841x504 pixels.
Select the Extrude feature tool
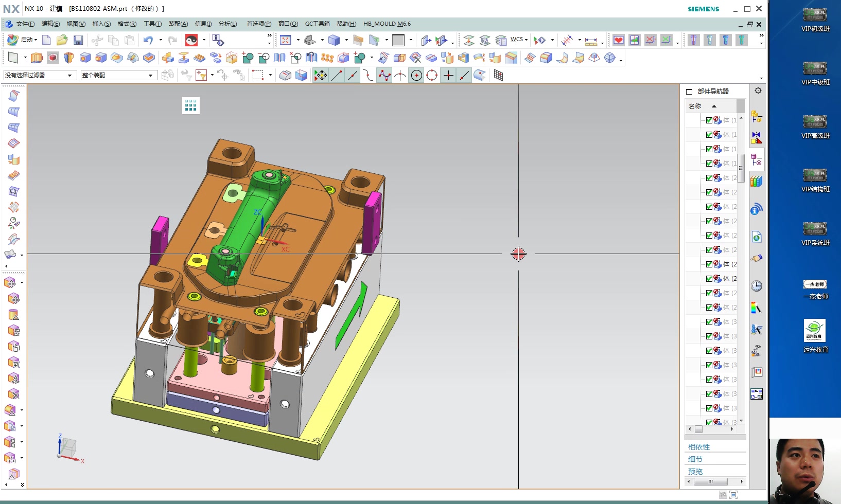pyautogui.click(x=37, y=58)
